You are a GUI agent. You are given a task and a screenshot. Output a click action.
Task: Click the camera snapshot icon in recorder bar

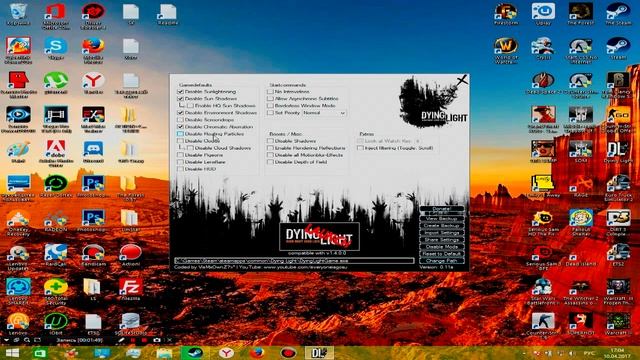pos(157,340)
